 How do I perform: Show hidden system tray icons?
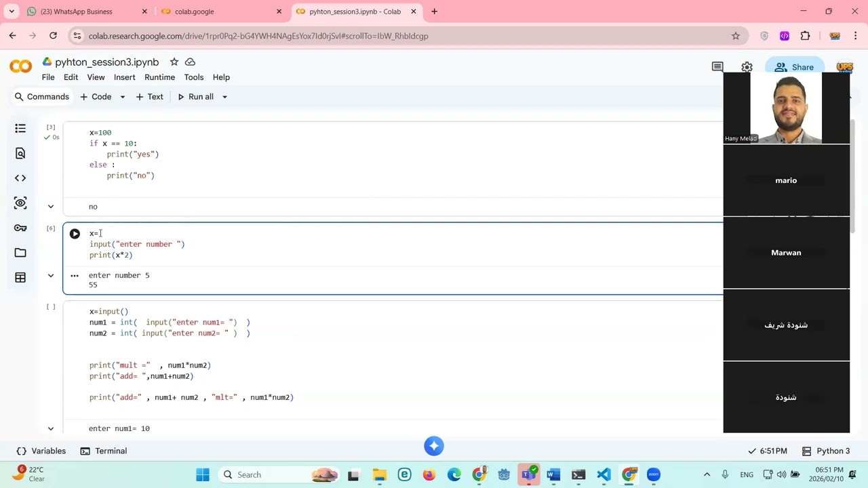[x=707, y=474]
